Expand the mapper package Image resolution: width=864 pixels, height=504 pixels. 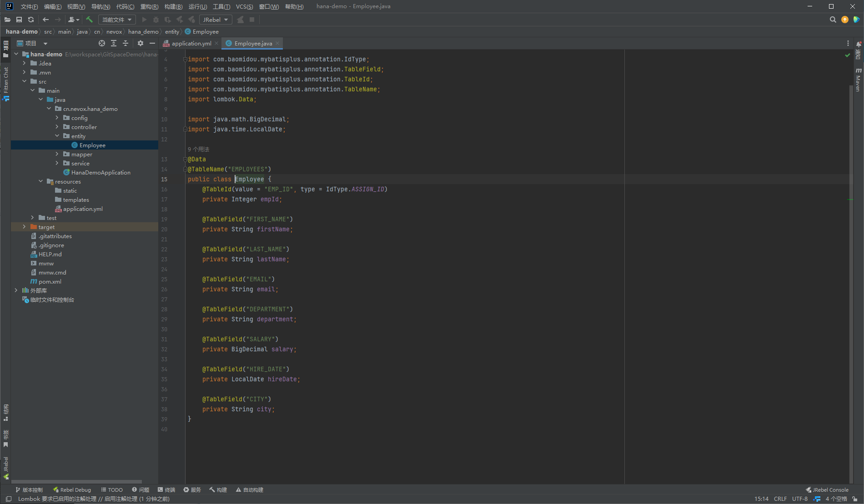(x=57, y=154)
